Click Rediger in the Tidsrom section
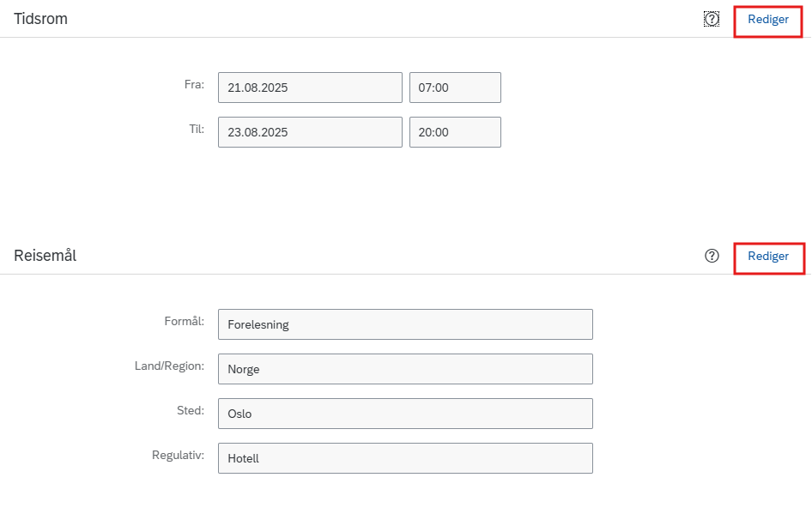The height and width of the screenshot is (532, 812). tap(768, 20)
